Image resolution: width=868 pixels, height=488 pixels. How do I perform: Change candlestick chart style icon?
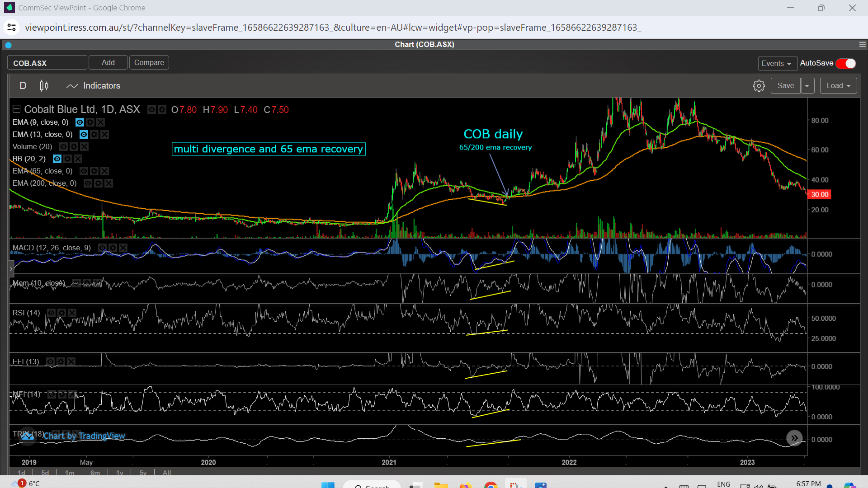coord(44,86)
